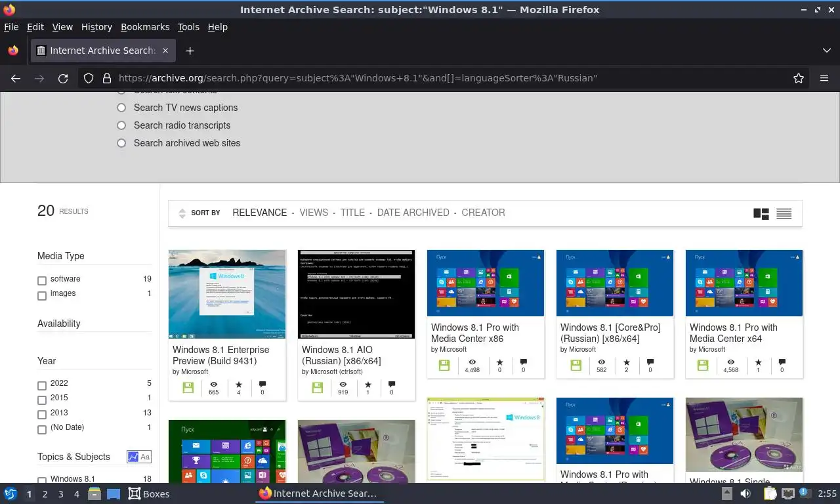Switch to list view icon

tap(784, 213)
